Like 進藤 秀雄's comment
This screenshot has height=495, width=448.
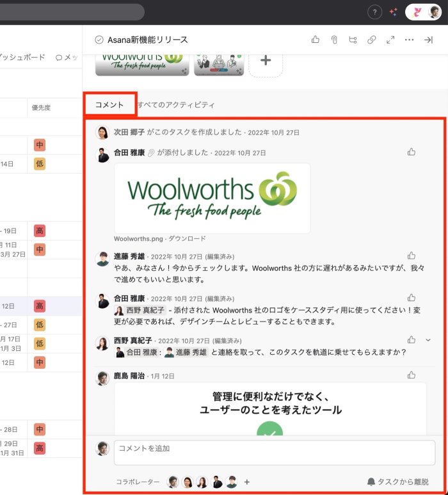tap(412, 256)
